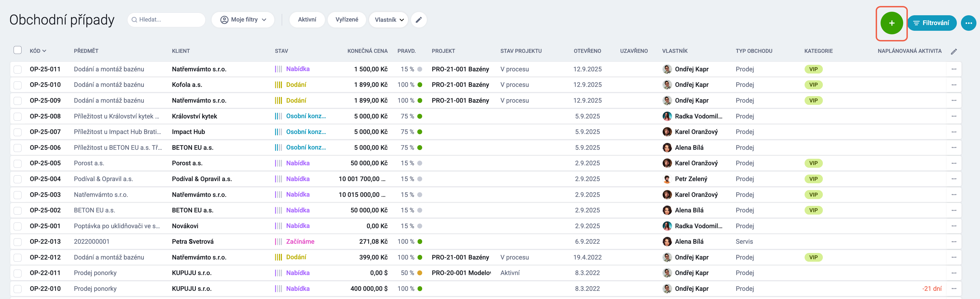Click the green plus add button
Screen dimensions: 980x299
[891, 23]
